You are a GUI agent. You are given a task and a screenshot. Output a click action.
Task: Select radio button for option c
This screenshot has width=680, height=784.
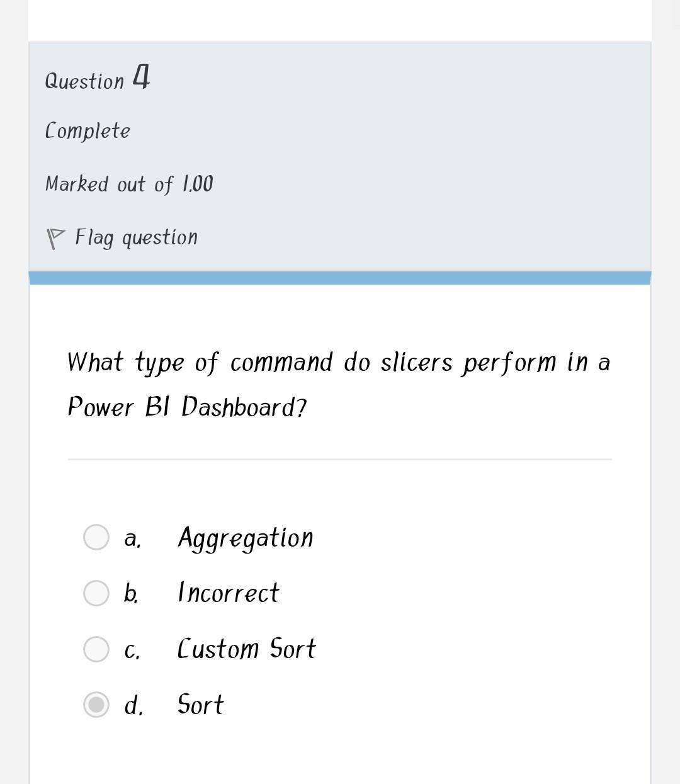click(x=96, y=649)
